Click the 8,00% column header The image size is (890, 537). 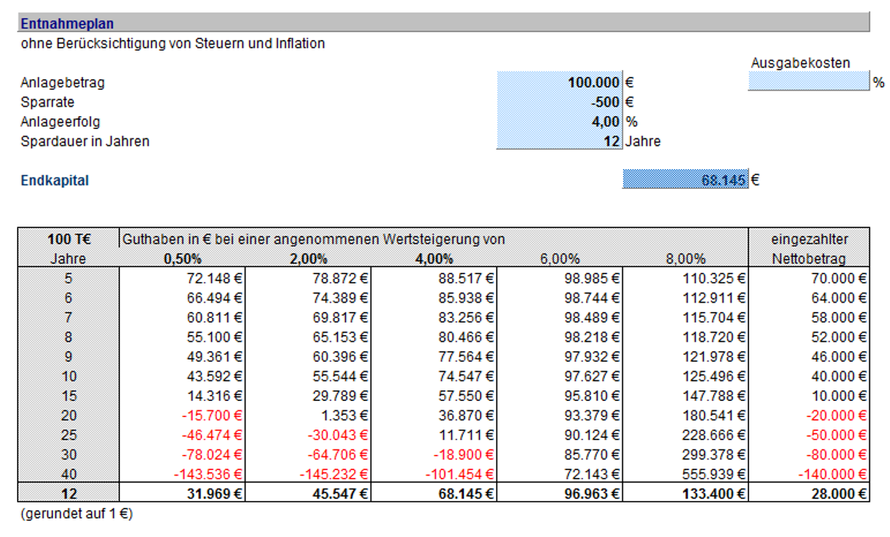pos(686,258)
